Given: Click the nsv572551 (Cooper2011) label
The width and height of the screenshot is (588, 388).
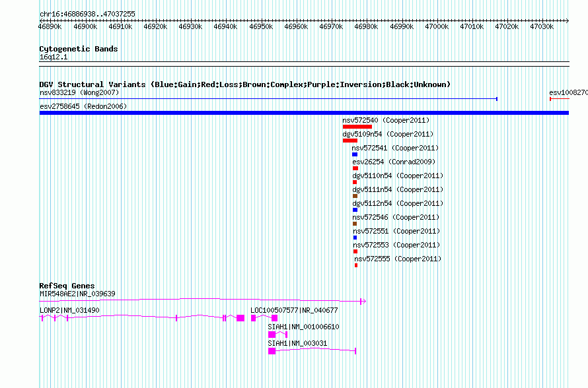Looking at the screenshot, I should click(396, 231).
